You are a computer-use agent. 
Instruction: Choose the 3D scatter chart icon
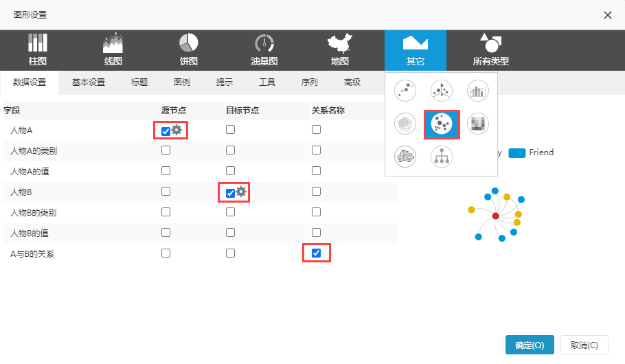[x=441, y=91]
